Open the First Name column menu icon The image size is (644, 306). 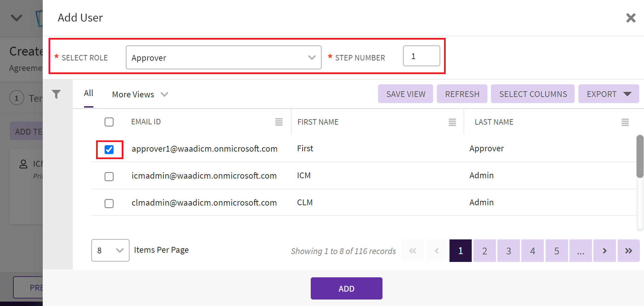pos(452,122)
